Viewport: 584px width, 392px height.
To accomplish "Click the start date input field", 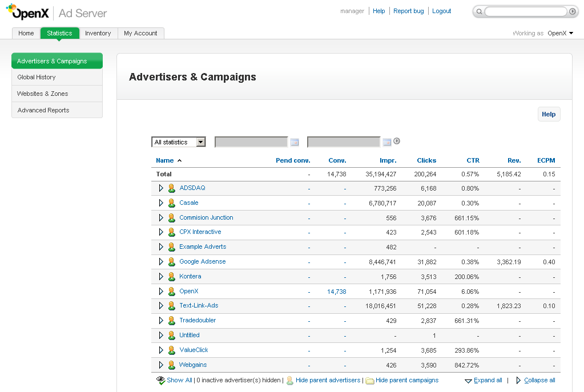I will click(251, 142).
